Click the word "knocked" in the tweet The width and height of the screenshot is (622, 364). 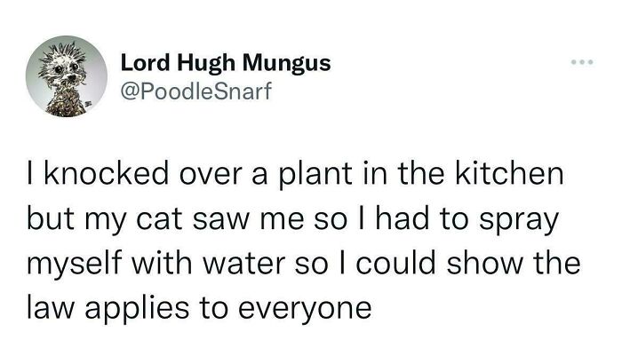[x=107, y=173]
